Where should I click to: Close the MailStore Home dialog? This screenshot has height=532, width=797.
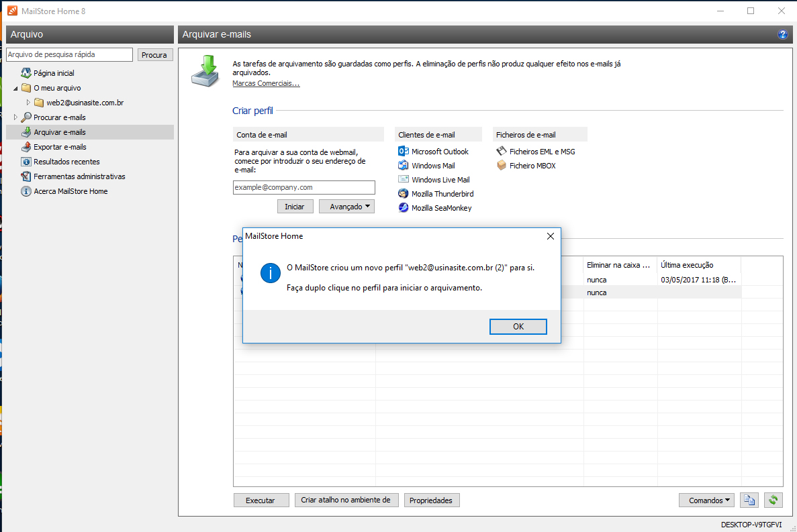[550, 236]
